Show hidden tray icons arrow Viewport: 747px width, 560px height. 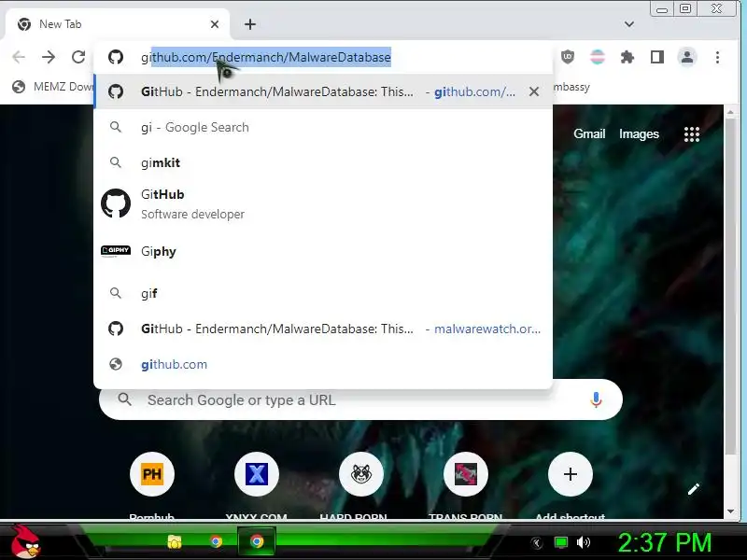[x=537, y=542]
